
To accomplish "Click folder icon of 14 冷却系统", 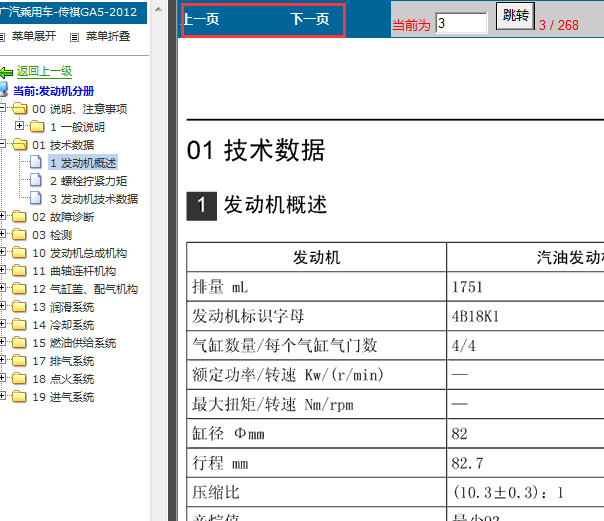I will [x=19, y=325].
